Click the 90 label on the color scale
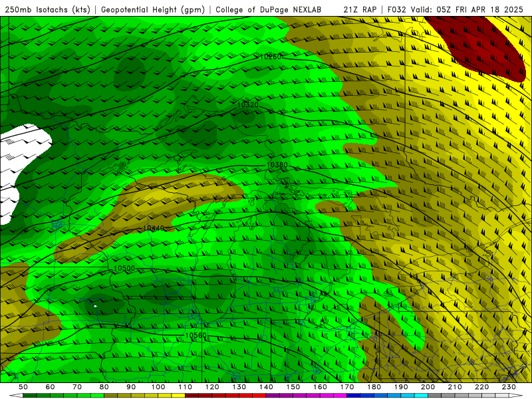Image resolution: width=532 pixels, height=399 pixels. pyautogui.click(x=131, y=387)
